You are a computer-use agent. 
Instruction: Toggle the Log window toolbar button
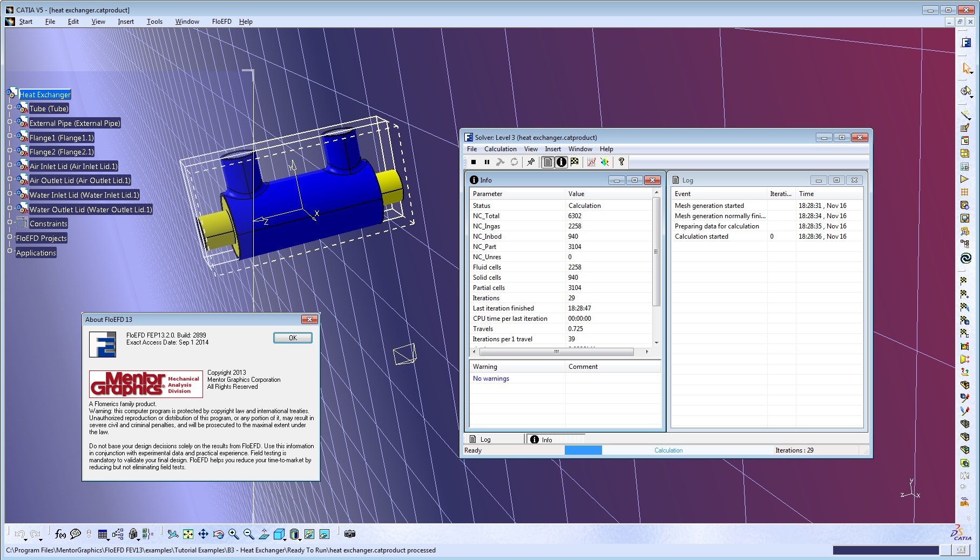pos(548,162)
